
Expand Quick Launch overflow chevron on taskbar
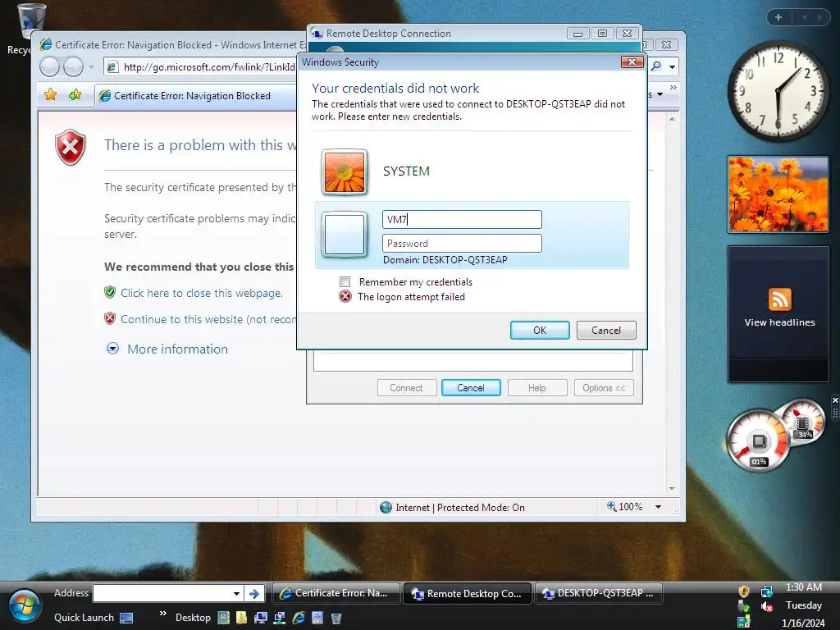coord(163,613)
